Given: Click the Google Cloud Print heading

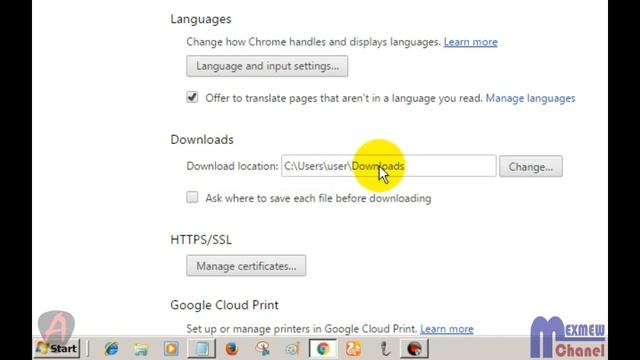Looking at the screenshot, I should point(224,305).
